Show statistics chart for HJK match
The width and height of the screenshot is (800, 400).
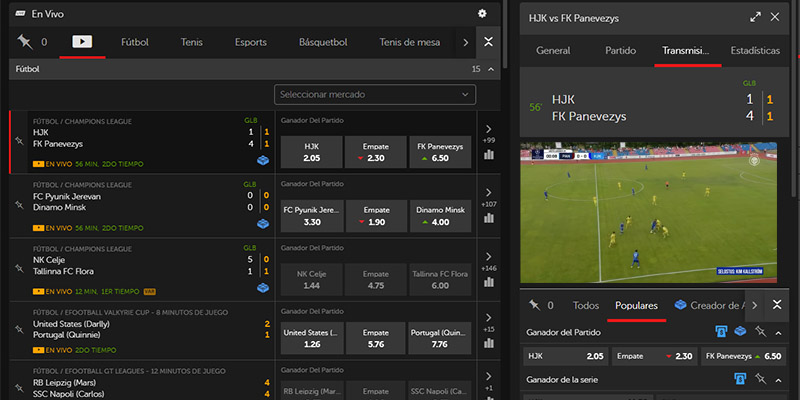[x=489, y=155]
